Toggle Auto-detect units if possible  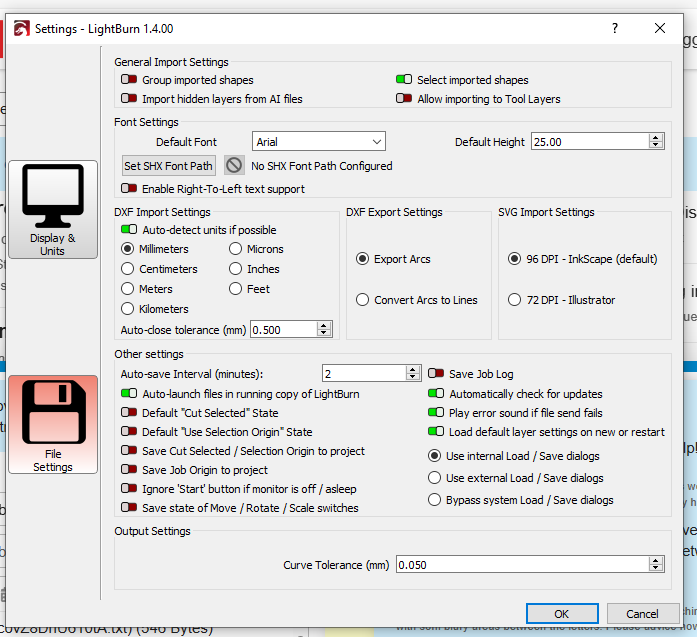[129, 229]
